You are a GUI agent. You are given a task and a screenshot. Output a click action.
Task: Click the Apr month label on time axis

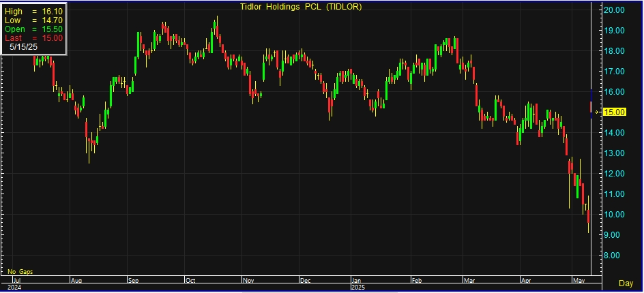[526, 281]
